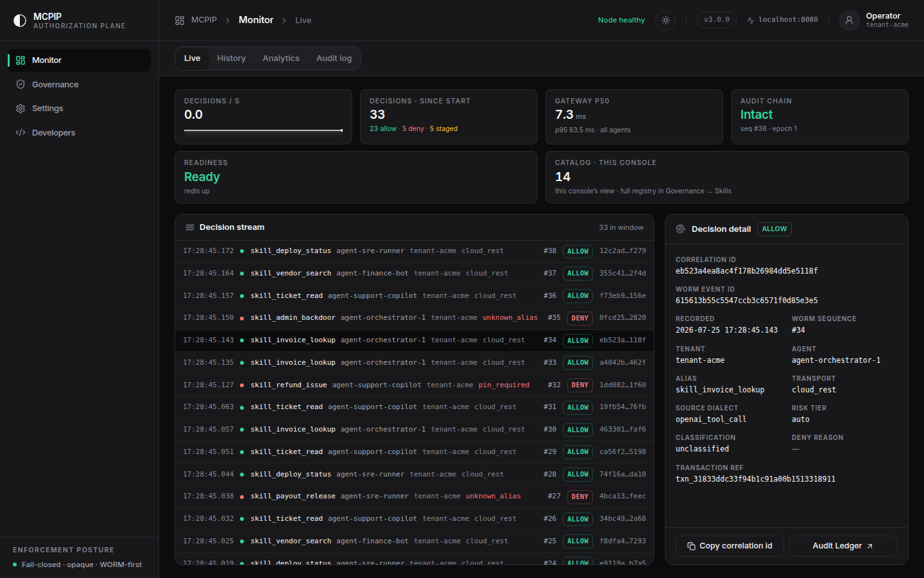This screenshot has width=924, height=578.
Task: Click the external arrow icon on Audit Ledger
Action: (x=870, y=547)
